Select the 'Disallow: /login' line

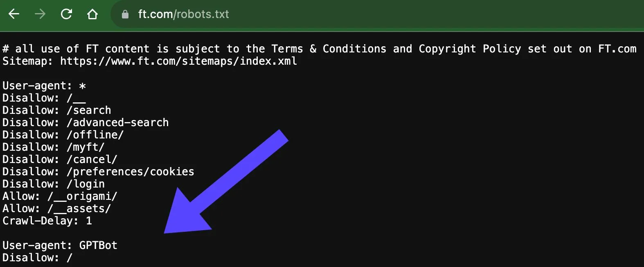[x=53, y=184]
